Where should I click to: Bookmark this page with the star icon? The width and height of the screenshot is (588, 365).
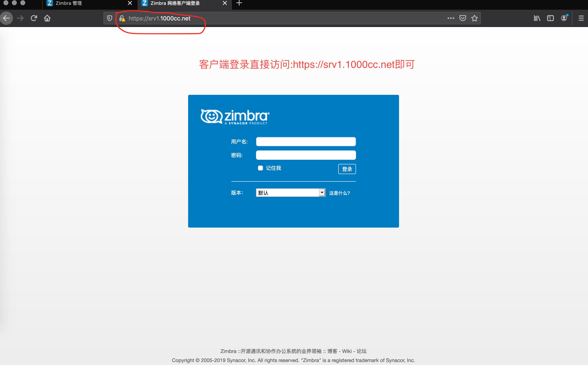point(475,18)
